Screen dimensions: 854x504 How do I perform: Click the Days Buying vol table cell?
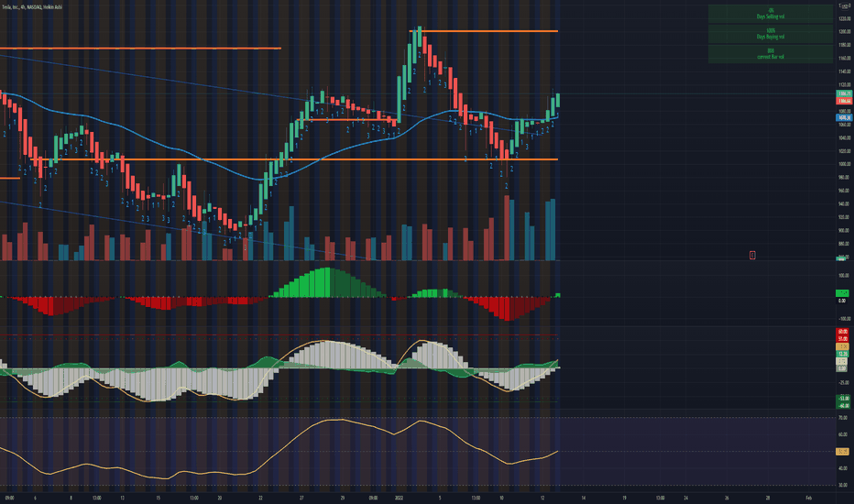click(x=771, y=34)
